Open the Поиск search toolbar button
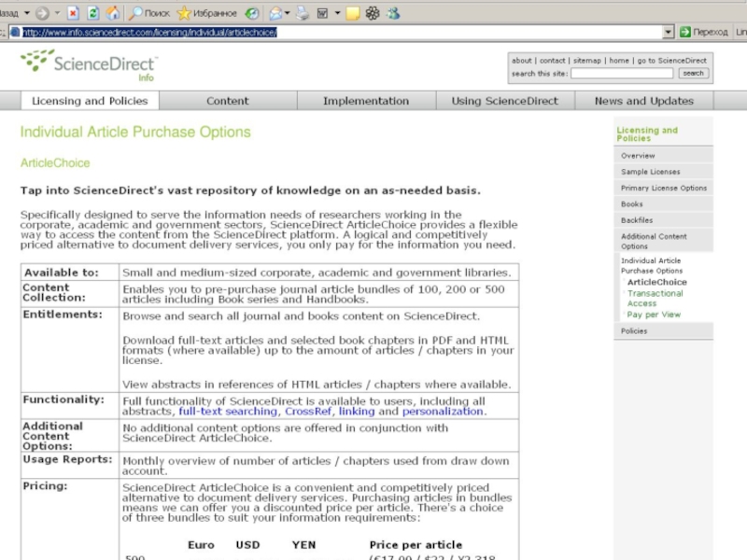 pyautogui.click(x=149, y=13)
